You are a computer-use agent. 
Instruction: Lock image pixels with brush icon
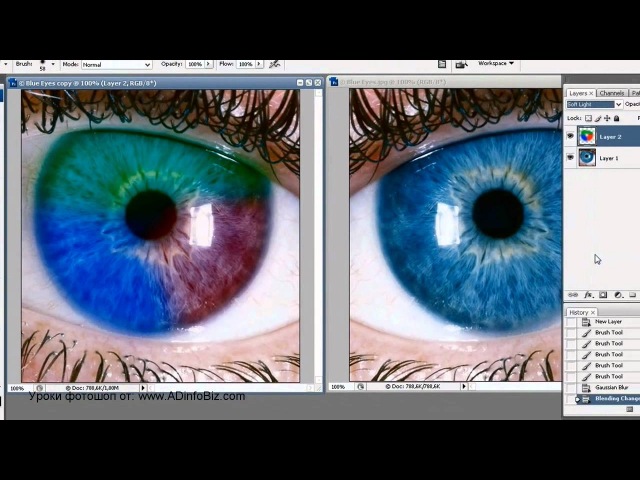(598, 118)
